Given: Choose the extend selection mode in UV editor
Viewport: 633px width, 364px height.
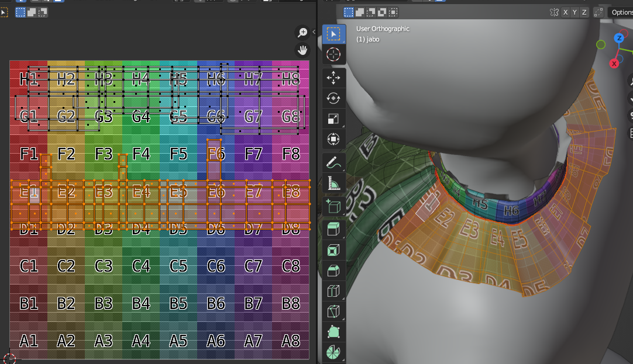Looking at the screenshot, I should (x=32, y=12).
